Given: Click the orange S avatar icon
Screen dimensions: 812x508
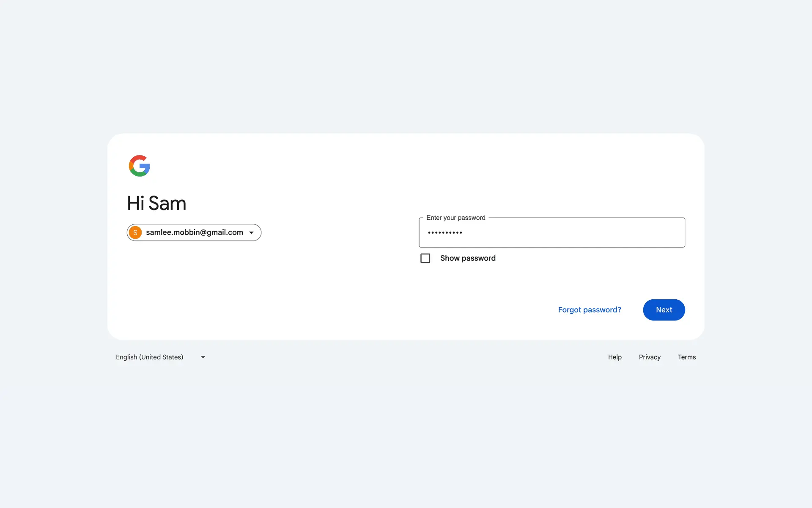Looking at the screenshot, I should [x=135, y=232].
